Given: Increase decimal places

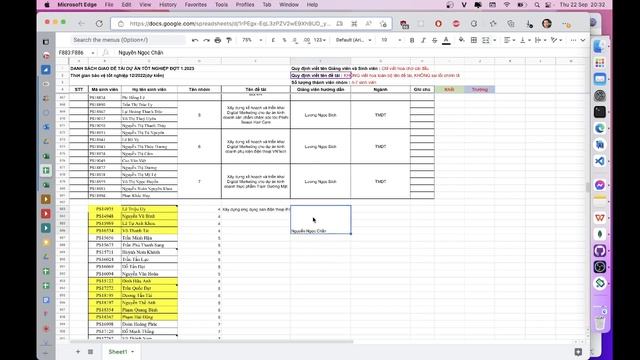Looking at the screenshot, I should point(307,40).
